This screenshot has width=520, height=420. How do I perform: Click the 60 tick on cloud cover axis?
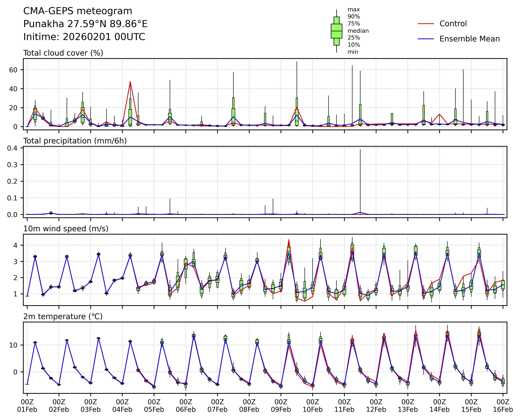click(x=14, y=70)
